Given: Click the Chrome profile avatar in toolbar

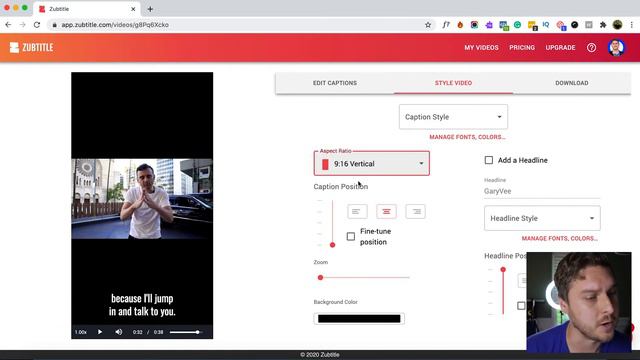Looking at the screenshot, I should (x=617, y=25).
